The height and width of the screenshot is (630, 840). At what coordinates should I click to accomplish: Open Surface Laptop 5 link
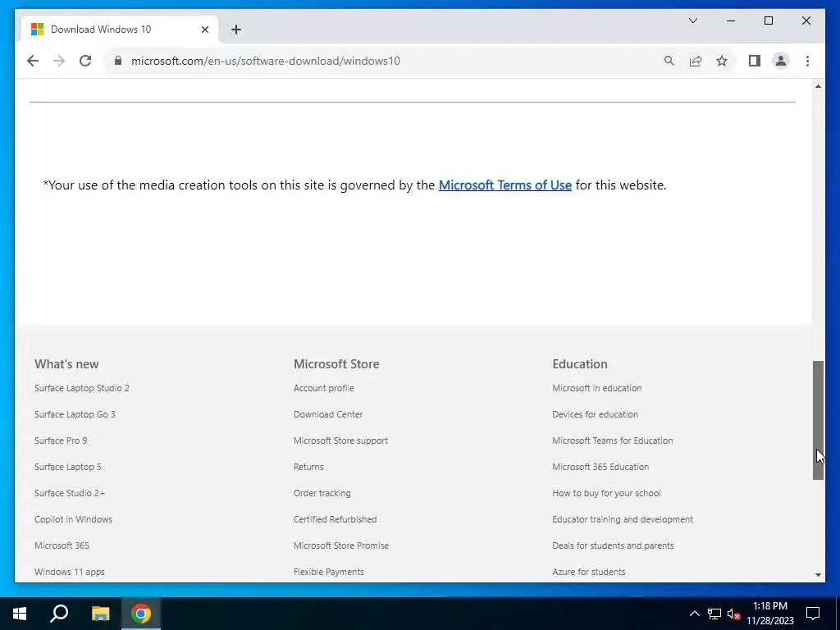coord(67,467)
